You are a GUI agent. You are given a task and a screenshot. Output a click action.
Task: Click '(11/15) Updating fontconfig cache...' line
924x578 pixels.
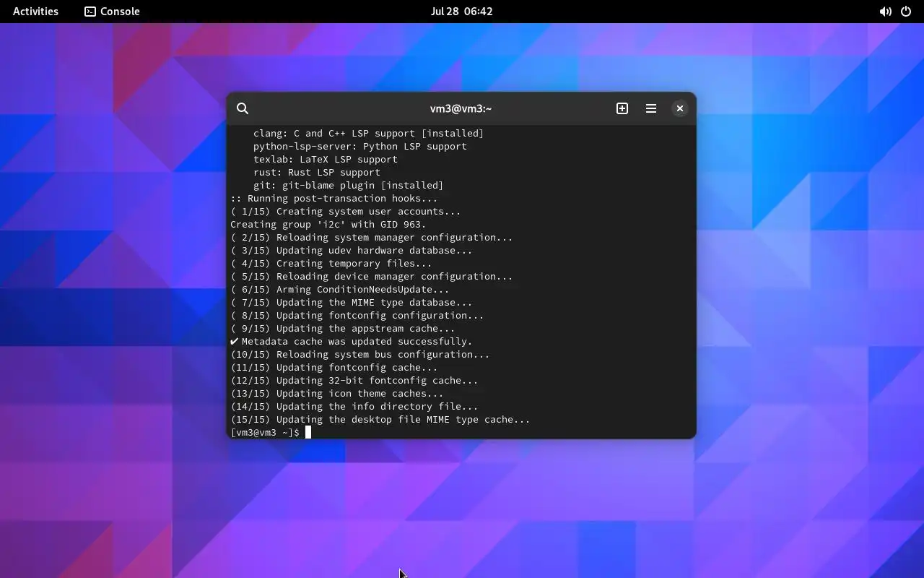click(x=334, y=367)
